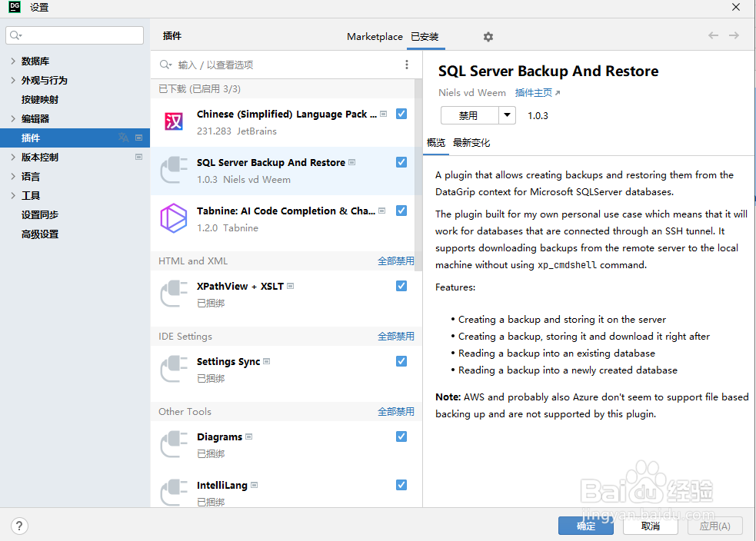Expand the 数据库 settings node

[13, 61]
